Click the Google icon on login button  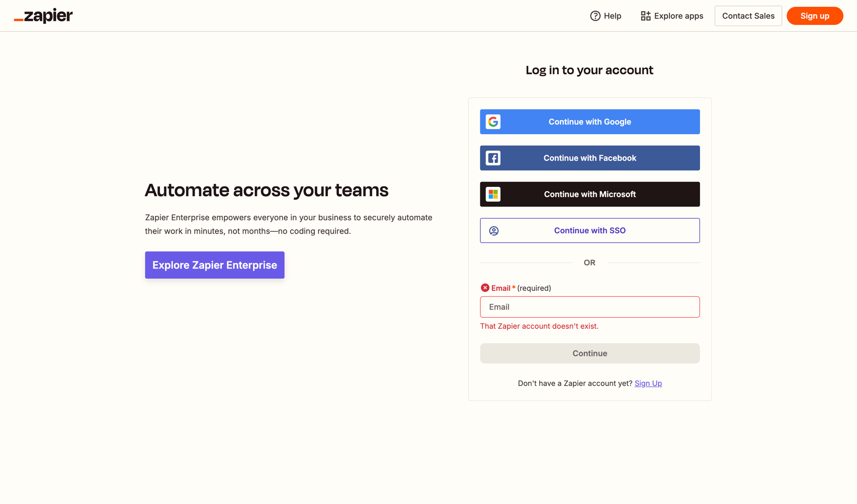493,121
